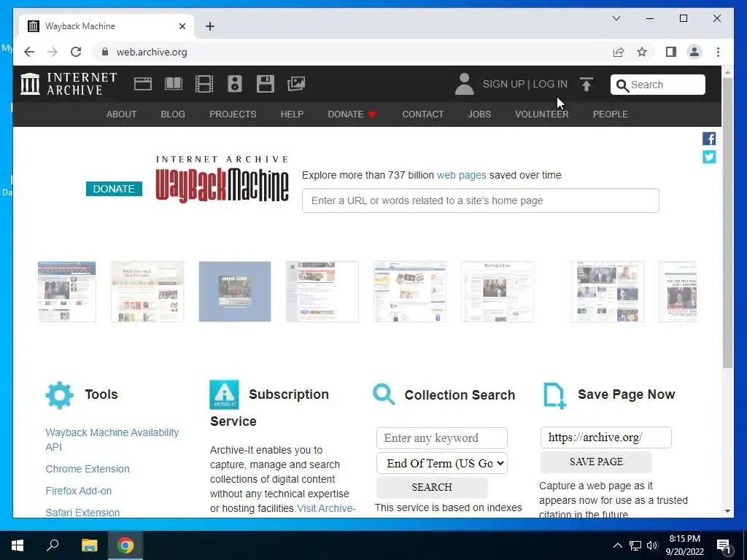The width and height of the screenshot is (747, 560).
Task: Open the Software floppy disk icon
Action: tap(266, 84)
